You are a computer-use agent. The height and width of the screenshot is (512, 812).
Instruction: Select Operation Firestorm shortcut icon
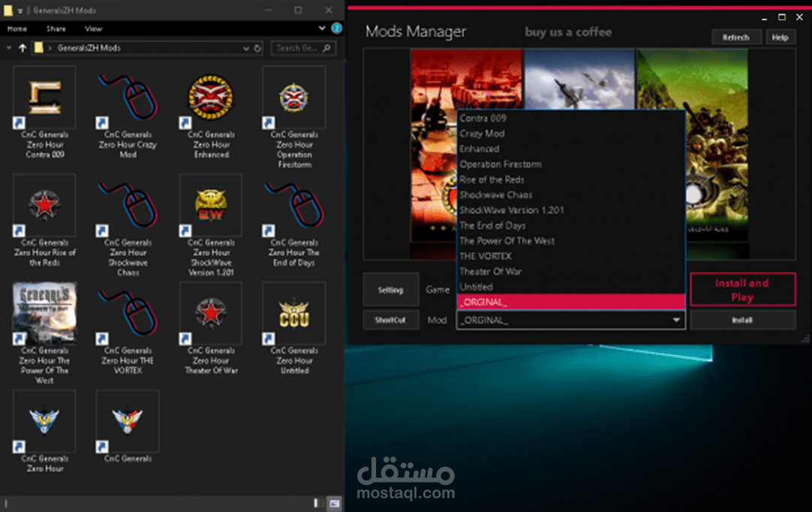point(293,98)
